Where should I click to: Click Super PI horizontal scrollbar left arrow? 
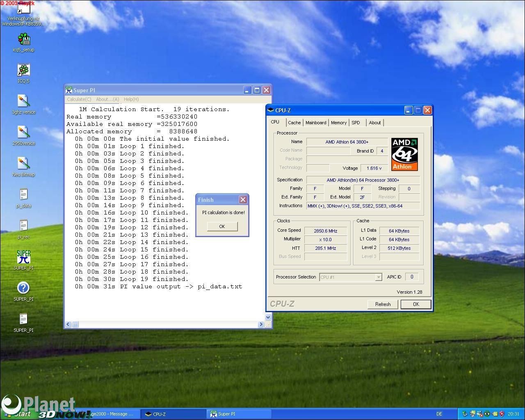(x=68, y=324)
